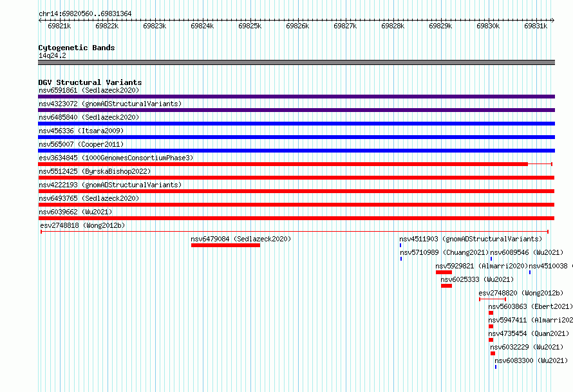
Task: Click the 14q24.2 band label
Action: click(52, 55)
